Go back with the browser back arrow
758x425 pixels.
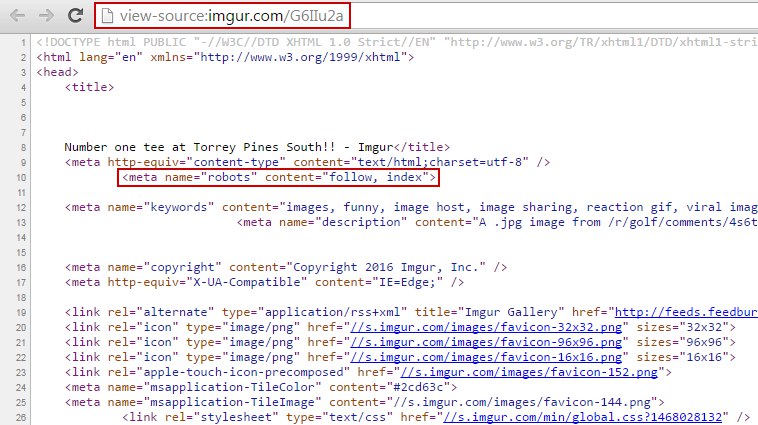coord(17,16)
